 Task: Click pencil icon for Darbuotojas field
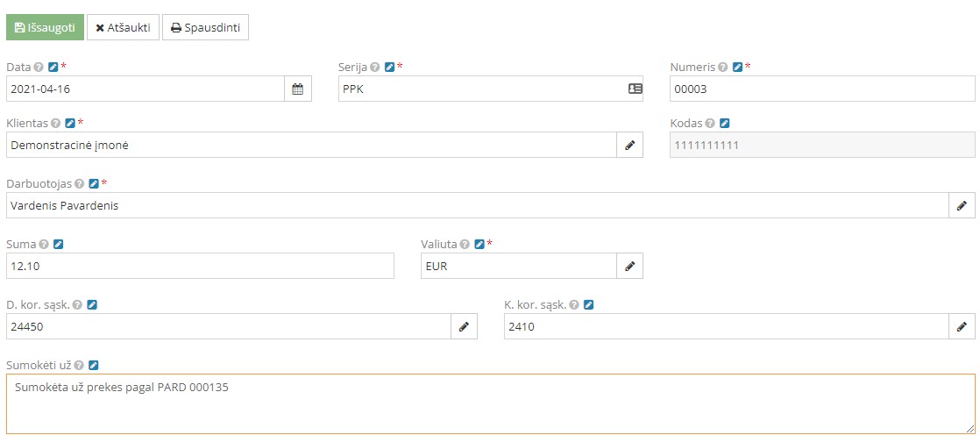pyautogui.click(x=962, y=205)
